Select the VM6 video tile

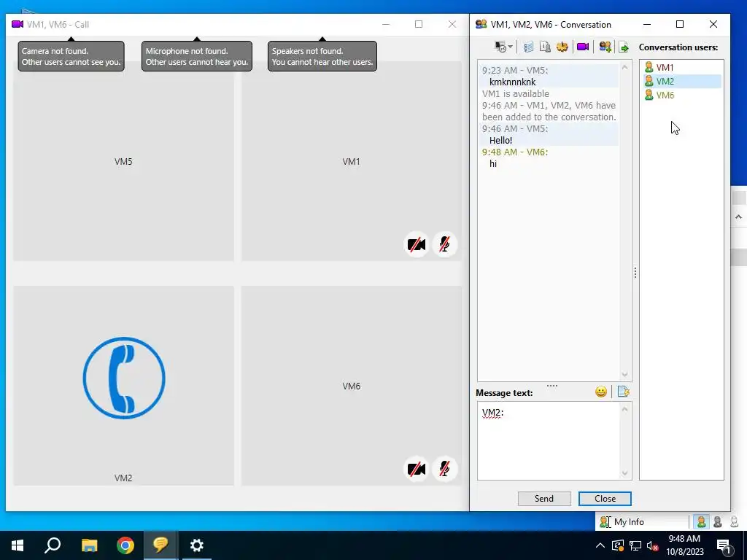pyautogui.click(x=351, y=386)
